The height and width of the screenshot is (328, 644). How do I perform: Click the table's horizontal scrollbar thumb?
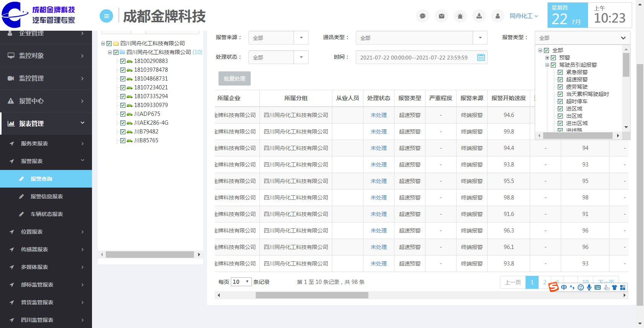(312, 295)
